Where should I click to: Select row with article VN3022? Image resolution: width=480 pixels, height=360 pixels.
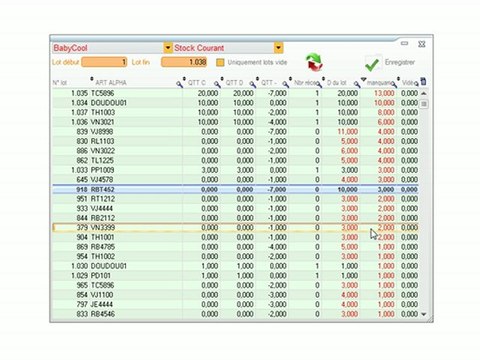(235, 151)
